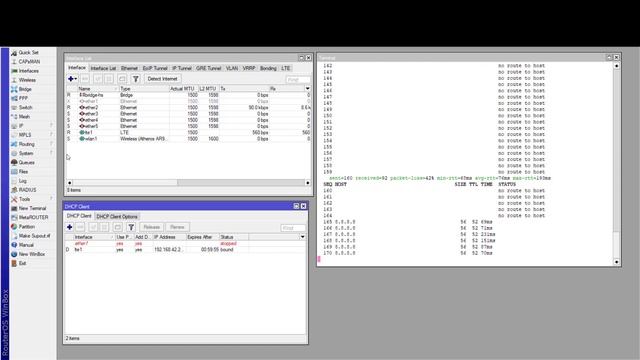Click the DHCP Client enable check icon
Screen dimensions: 640x360
click(x=93, y=227)
